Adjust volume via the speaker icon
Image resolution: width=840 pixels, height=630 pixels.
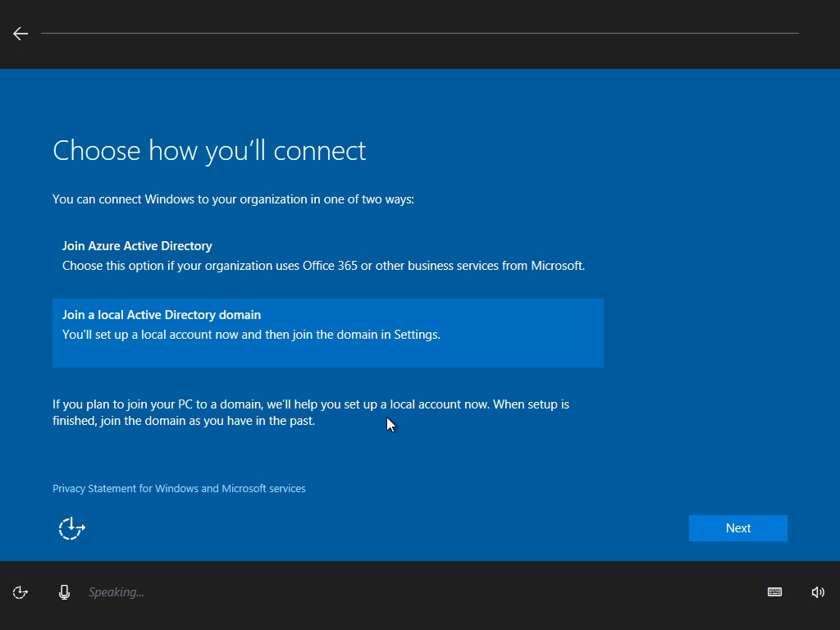click(x=818, y=592)
